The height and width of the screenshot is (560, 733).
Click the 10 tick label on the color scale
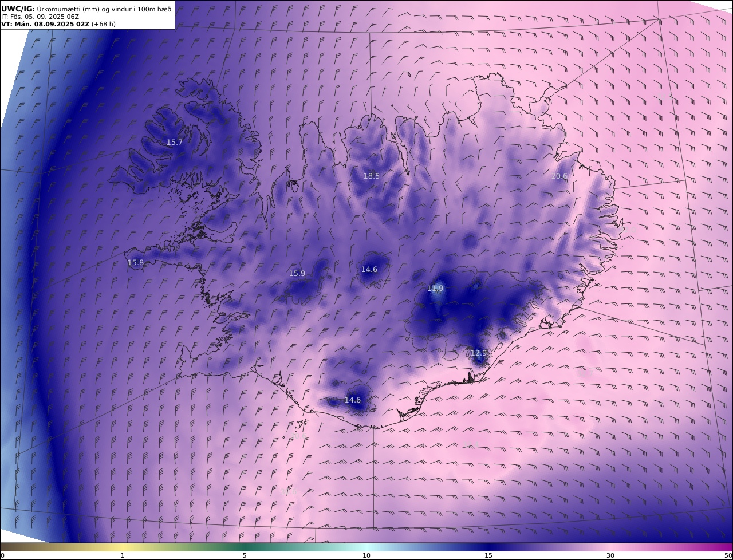(366, 555)
